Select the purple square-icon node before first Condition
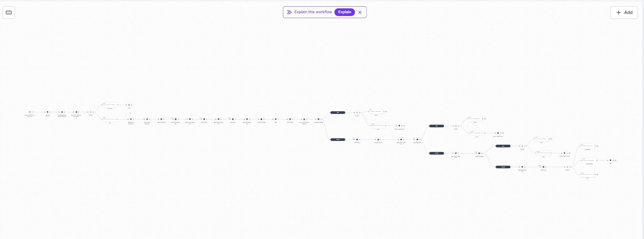 coord(77,112)
